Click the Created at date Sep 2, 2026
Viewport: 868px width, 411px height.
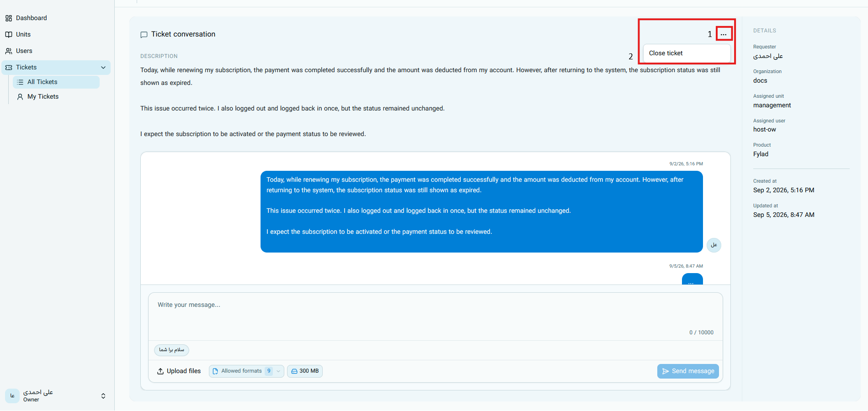pos(783,190)
